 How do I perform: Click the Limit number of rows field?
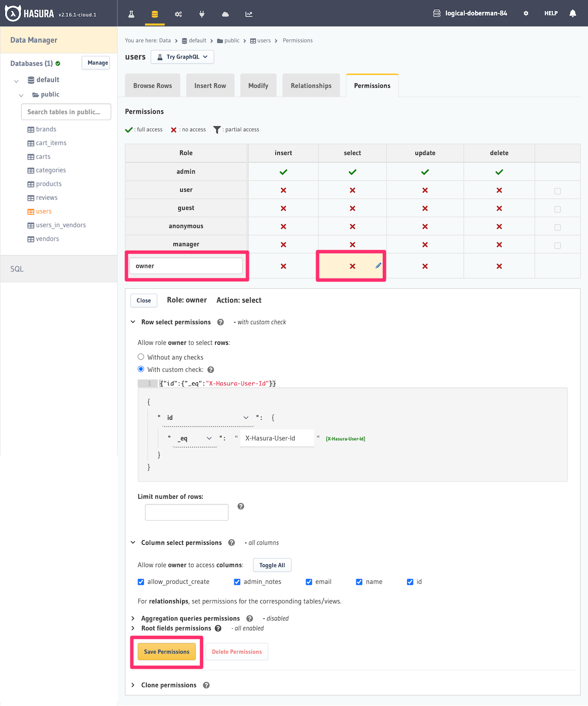tap(186, 512)
